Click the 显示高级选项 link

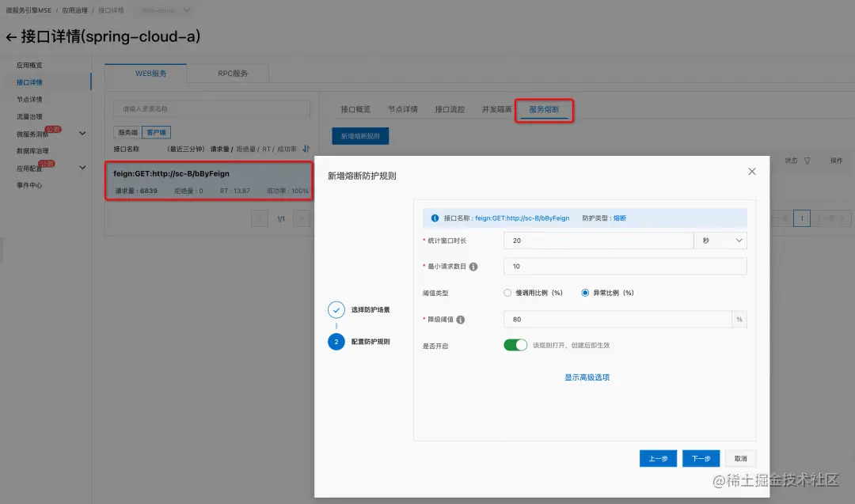point(587,377)
